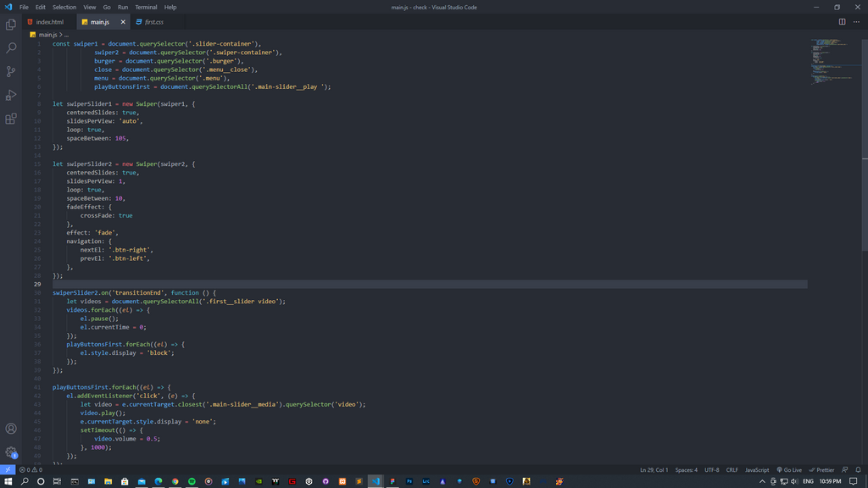Open the View menu

click(x=90, y=7)
